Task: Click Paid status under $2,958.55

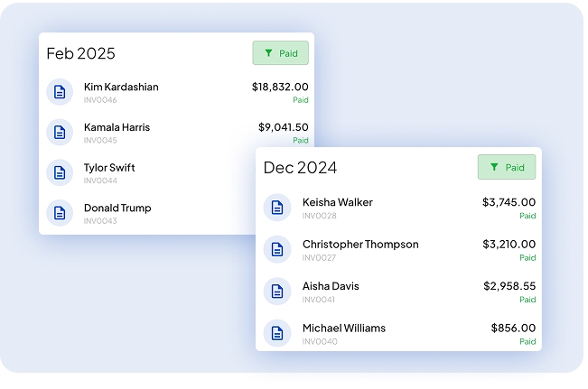Action: (x=527, y=300)
